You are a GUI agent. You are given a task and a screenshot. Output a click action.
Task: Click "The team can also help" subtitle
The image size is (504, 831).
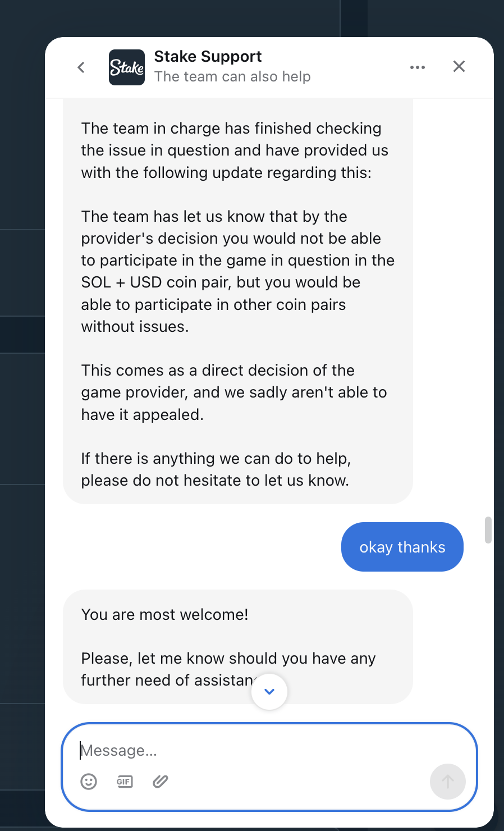point(232,76)
